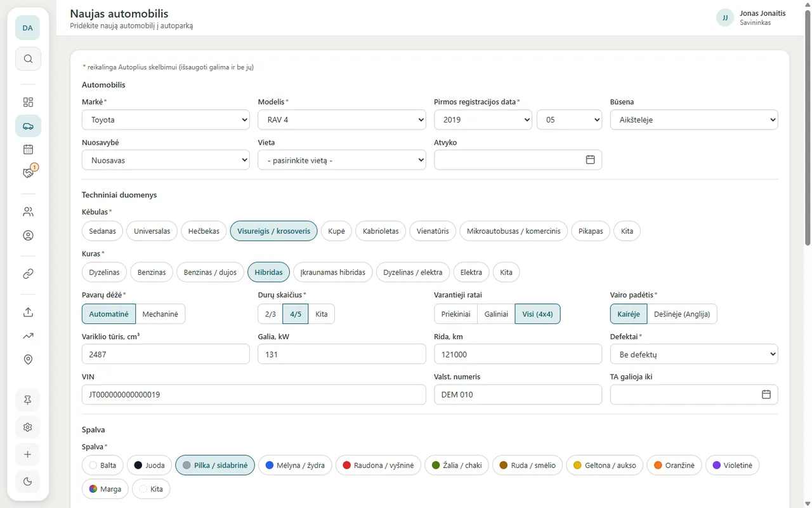Expand the Nuosavybė dropdown
Screen dimensions: 812x508
(166, 160)
